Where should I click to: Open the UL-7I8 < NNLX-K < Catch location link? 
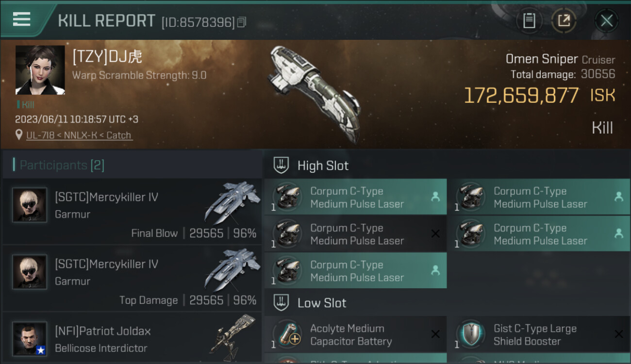[79, 135]
